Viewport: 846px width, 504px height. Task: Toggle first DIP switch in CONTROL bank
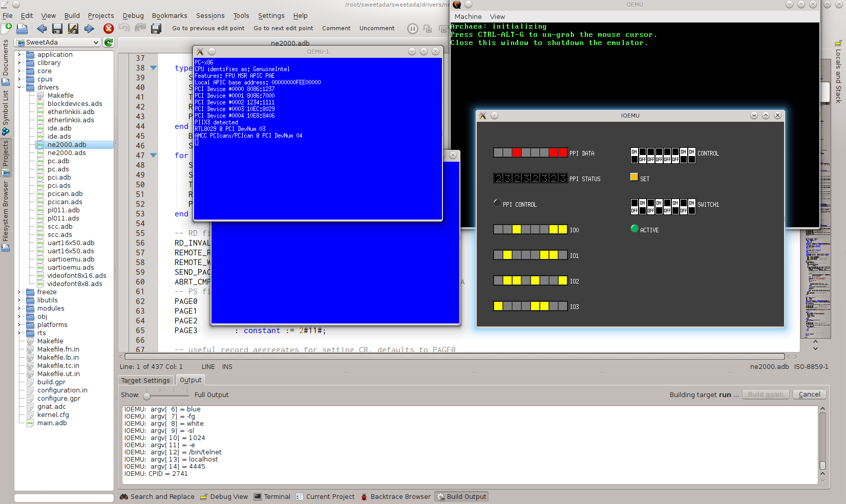point(634,156)
